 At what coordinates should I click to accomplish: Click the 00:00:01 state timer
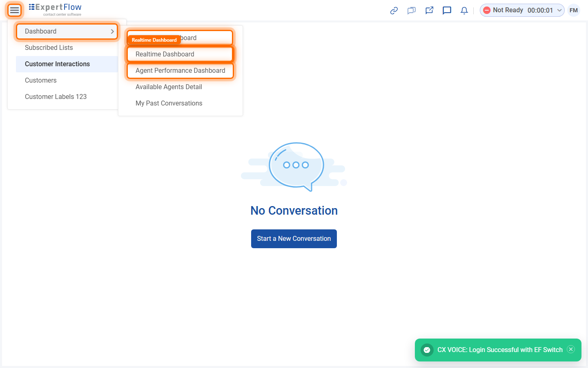(540, 10)
